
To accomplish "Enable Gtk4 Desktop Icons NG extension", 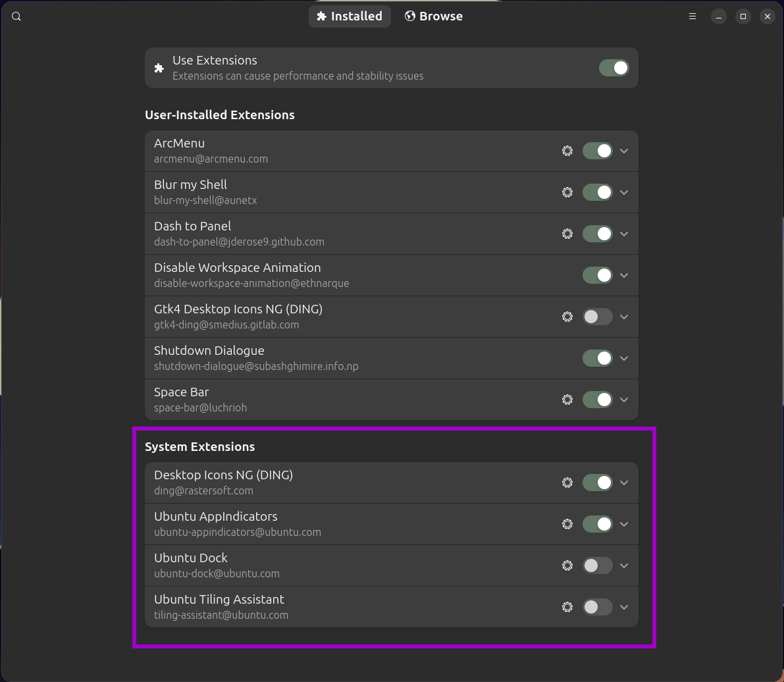I will coord(597,317).
